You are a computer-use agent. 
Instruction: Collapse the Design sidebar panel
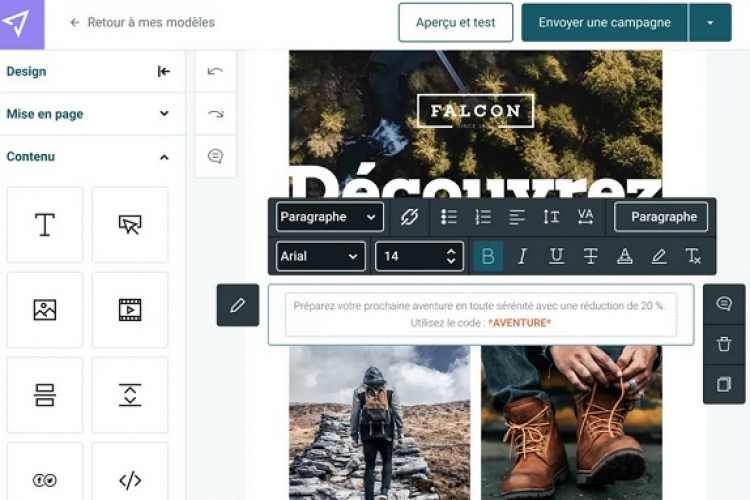tap(164, 71)
